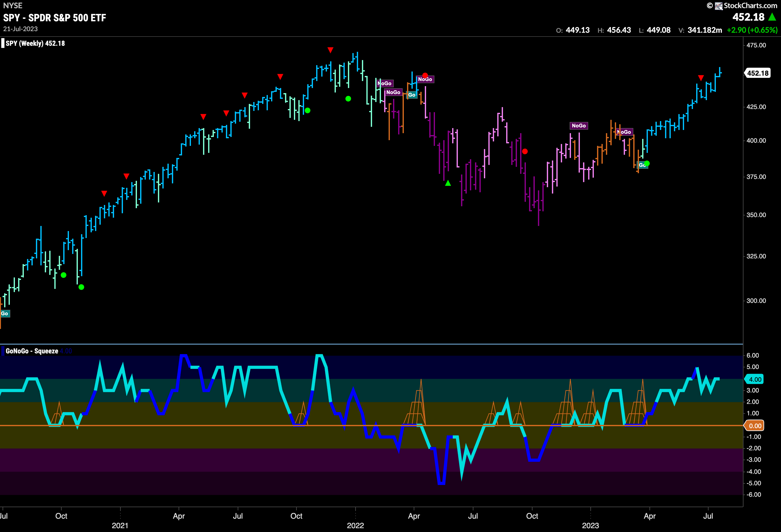Click the 300.00 price axis label
The width and height of the screenshot is (781, 532).
[x=756, y=301]
